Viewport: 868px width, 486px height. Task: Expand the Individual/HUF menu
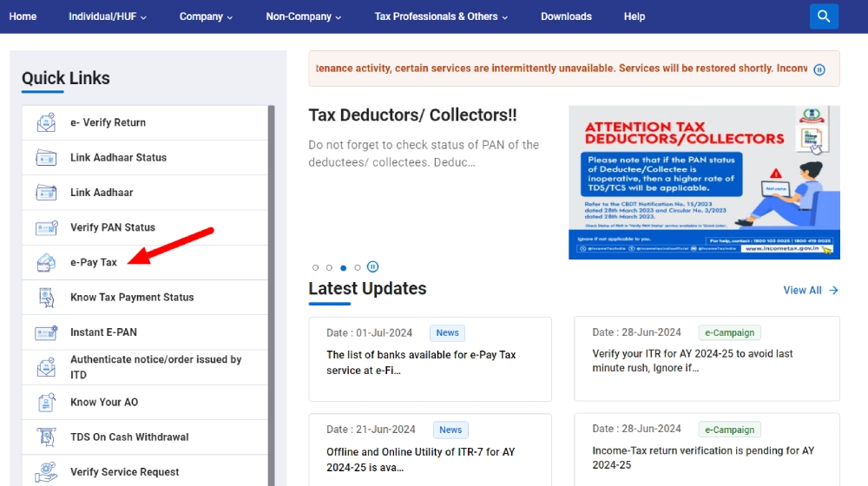click(x=108, y=16)
